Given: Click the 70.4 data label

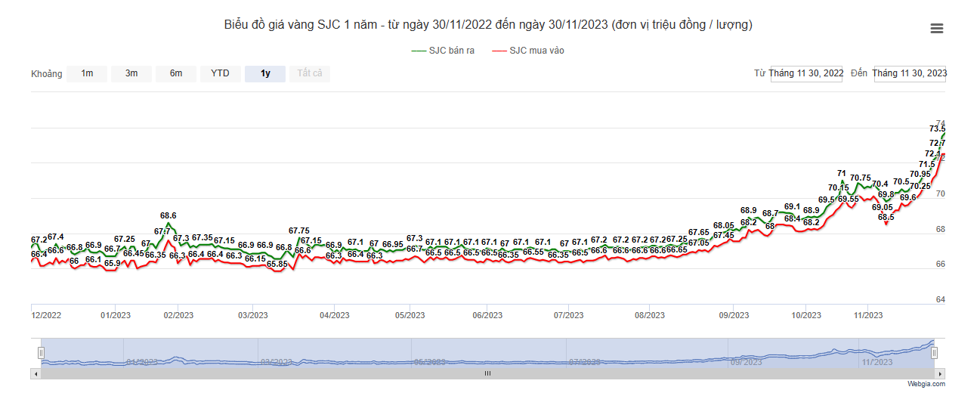Looking at the screenshot, I should [880, 184].
